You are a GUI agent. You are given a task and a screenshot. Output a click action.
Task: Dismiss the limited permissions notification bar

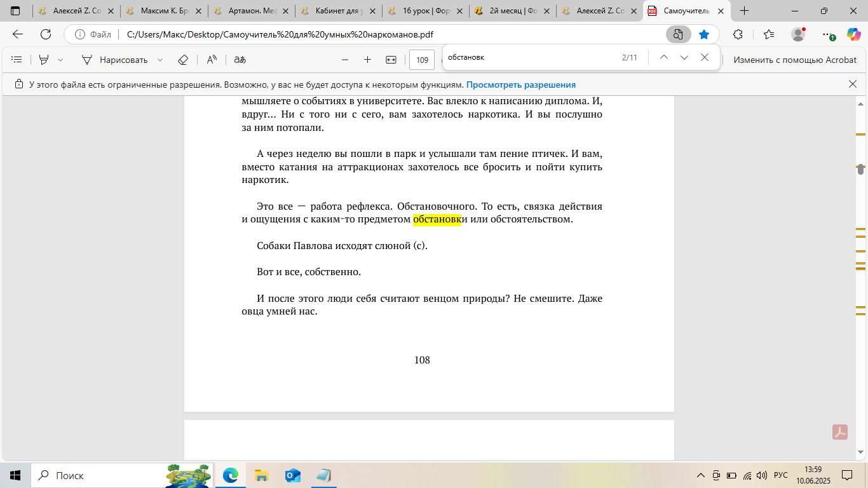pos(853,84)
